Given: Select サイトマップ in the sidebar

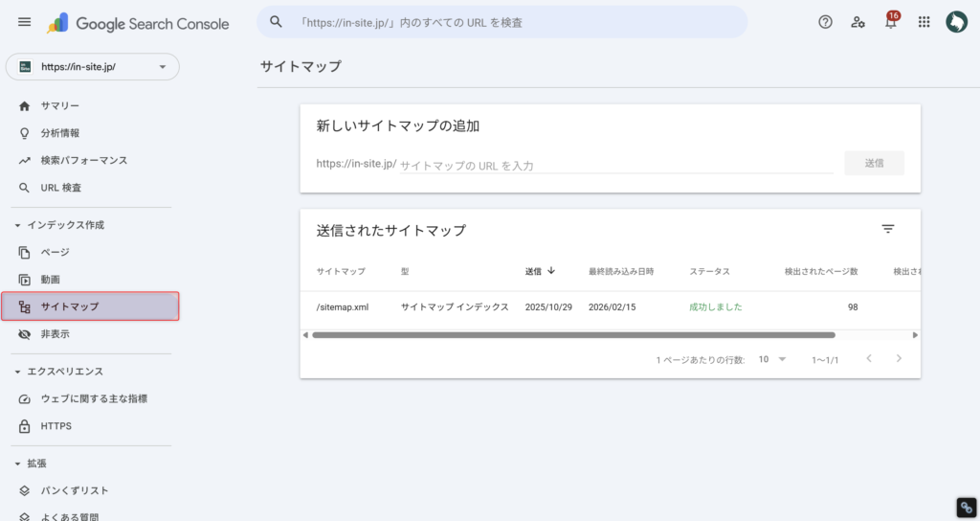Looking at the screenshot, I should (x=91, y=306).
